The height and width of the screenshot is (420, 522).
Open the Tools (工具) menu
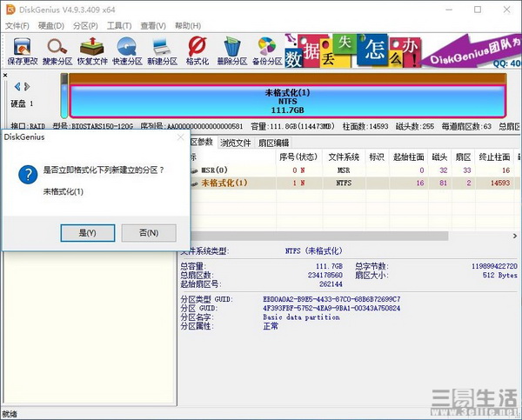[119, 26]
